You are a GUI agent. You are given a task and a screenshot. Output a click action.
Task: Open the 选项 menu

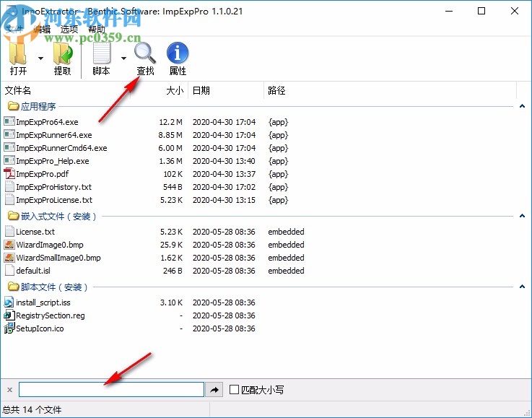[69, 29]
